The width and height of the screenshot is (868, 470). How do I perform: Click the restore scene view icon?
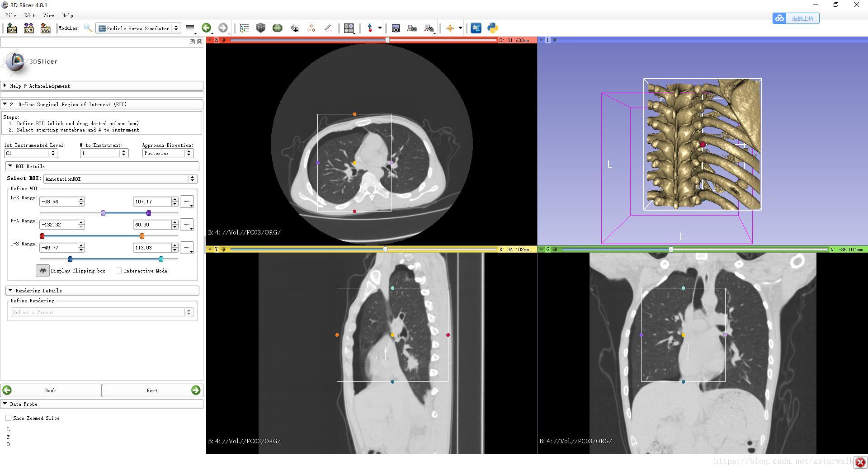point(429,28)
